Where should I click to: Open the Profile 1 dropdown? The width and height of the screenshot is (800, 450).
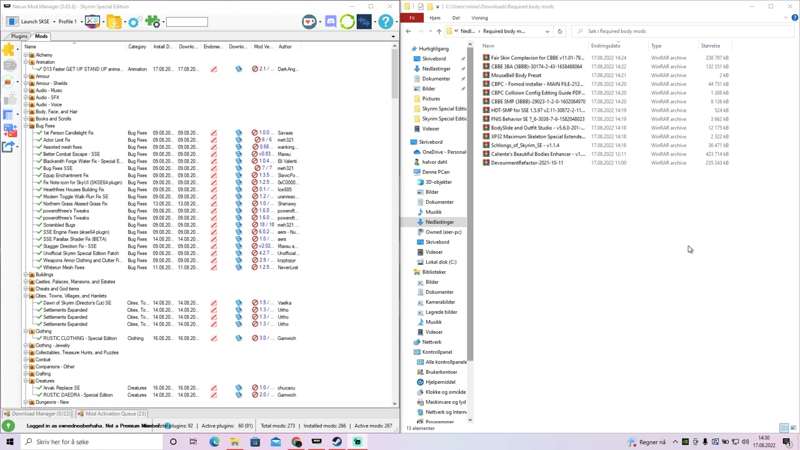coord(69,21)
